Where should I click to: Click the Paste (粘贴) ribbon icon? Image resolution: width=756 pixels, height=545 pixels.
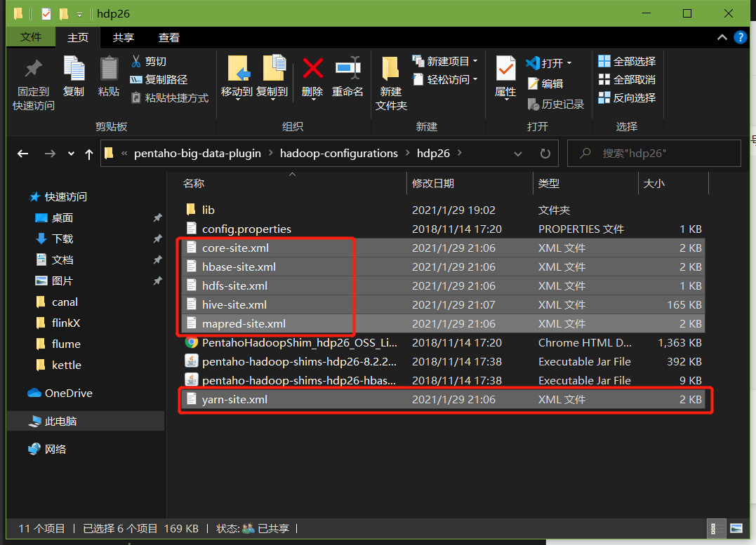(x=109, y=69)
